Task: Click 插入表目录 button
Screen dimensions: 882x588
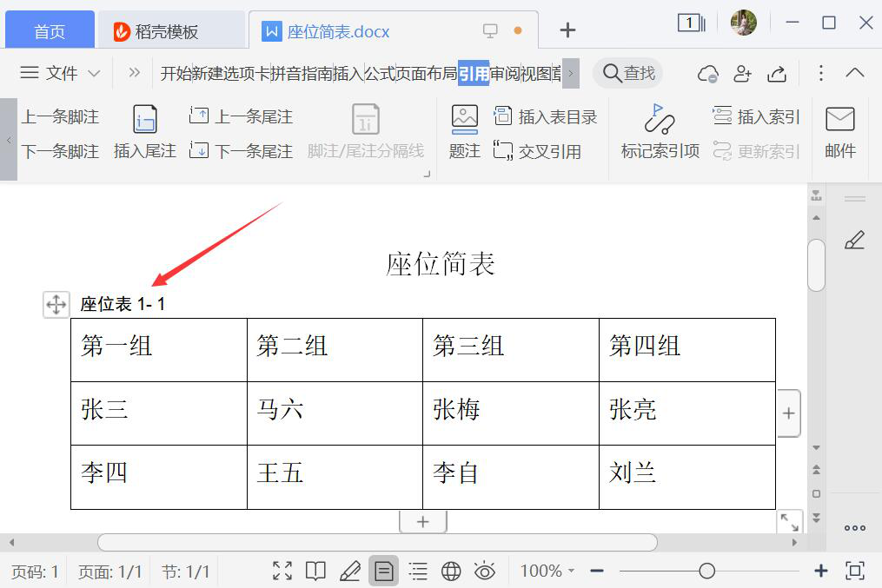Action: [x=546, y=116]
